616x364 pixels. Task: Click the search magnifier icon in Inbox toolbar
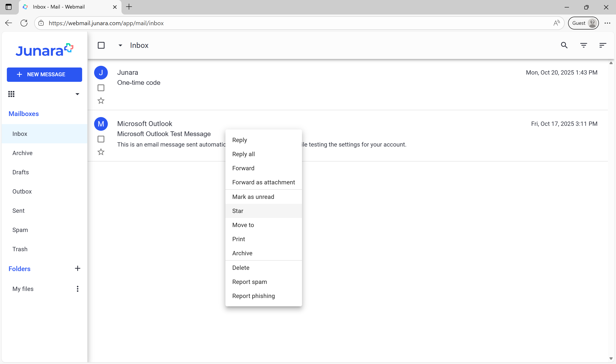coord(564,45)
